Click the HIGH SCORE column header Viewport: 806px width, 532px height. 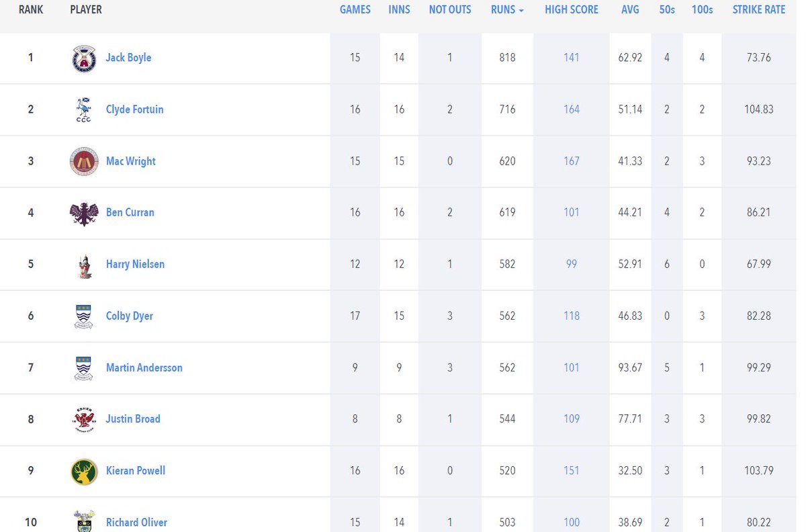point(571,9)
